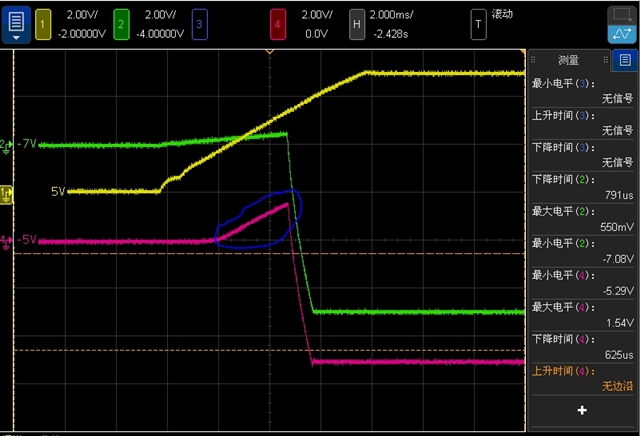Click the -7V waveform annotation label
This screenshot has height=436, width=640.
27,144
